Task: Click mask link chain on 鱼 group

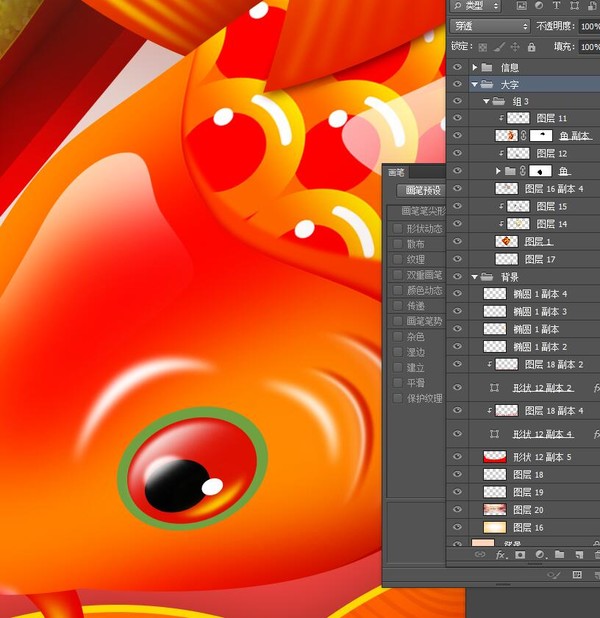Action: point(523,171)
